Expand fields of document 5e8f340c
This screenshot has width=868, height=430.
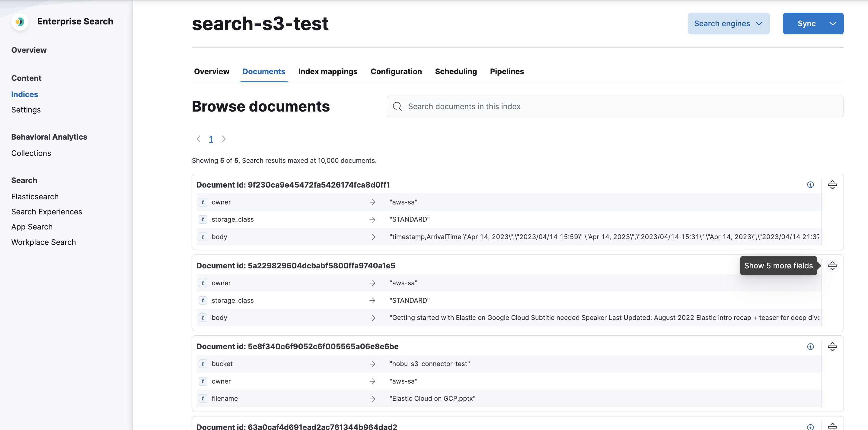(832, 346)
